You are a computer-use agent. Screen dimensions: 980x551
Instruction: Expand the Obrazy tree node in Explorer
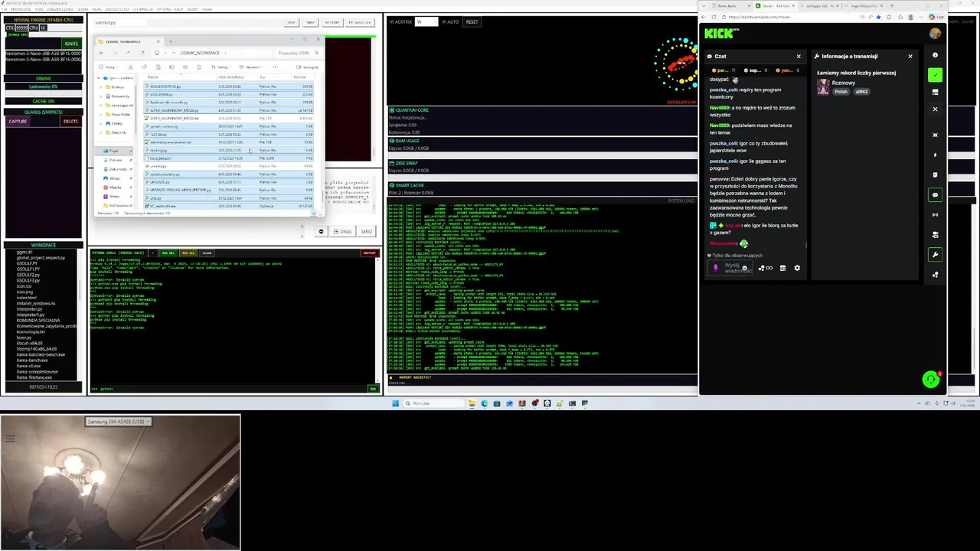click(x=100, y=124)
